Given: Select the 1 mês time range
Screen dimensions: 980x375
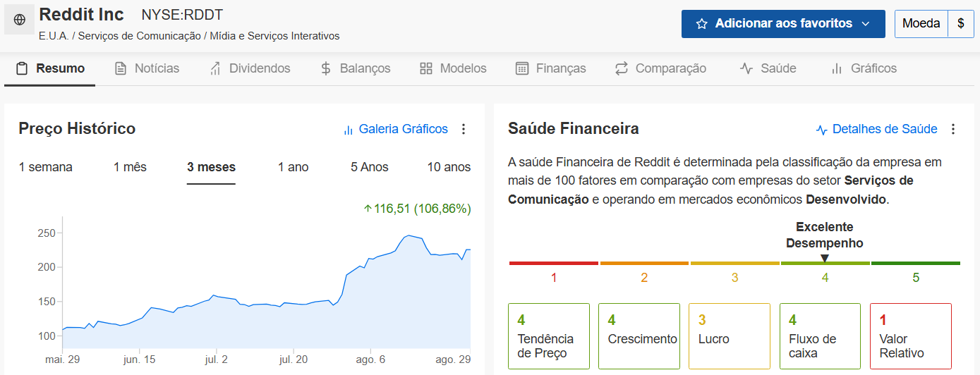Looking at the screenshot, I should point(130,167).
